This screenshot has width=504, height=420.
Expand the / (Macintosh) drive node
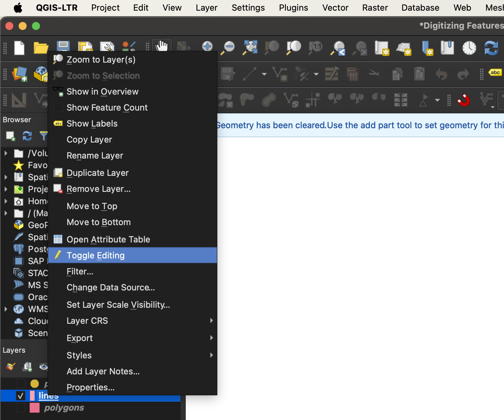click(x=6, y=213)
